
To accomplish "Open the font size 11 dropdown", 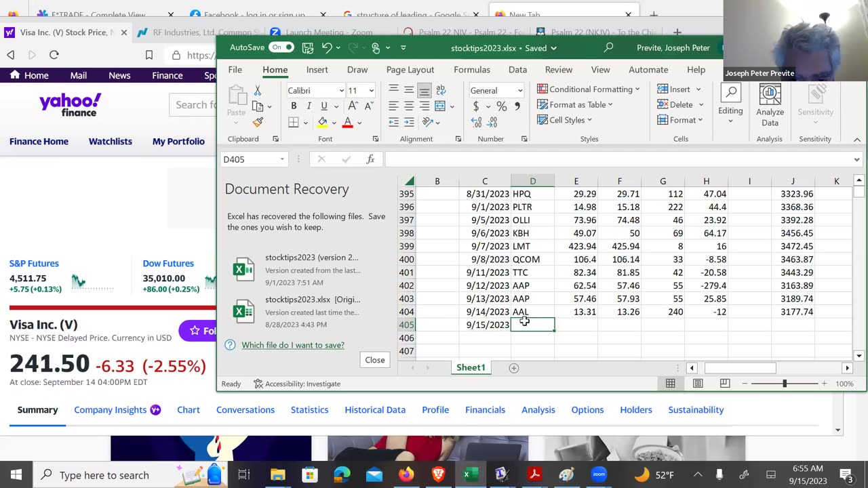I will tap(371, 90).
